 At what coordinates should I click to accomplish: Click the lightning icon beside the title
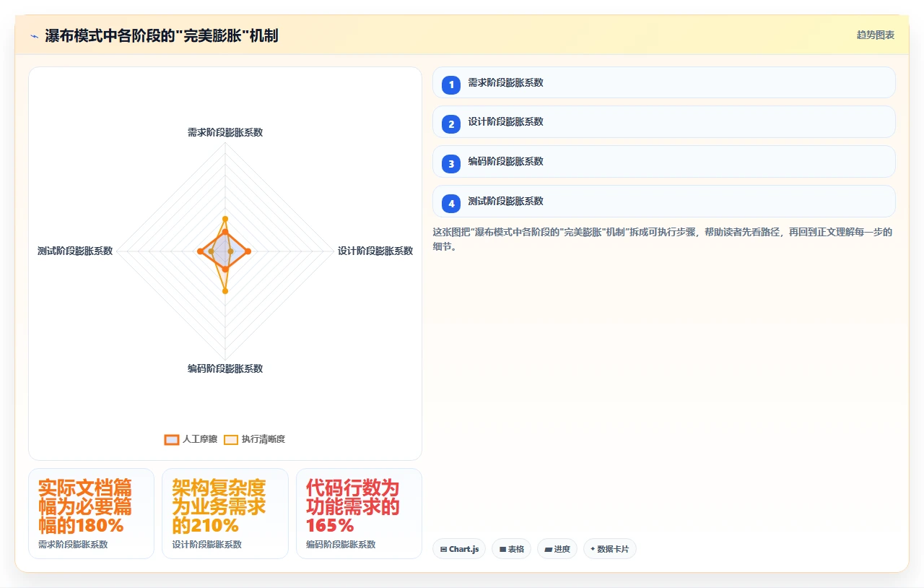tap(34, 36)
